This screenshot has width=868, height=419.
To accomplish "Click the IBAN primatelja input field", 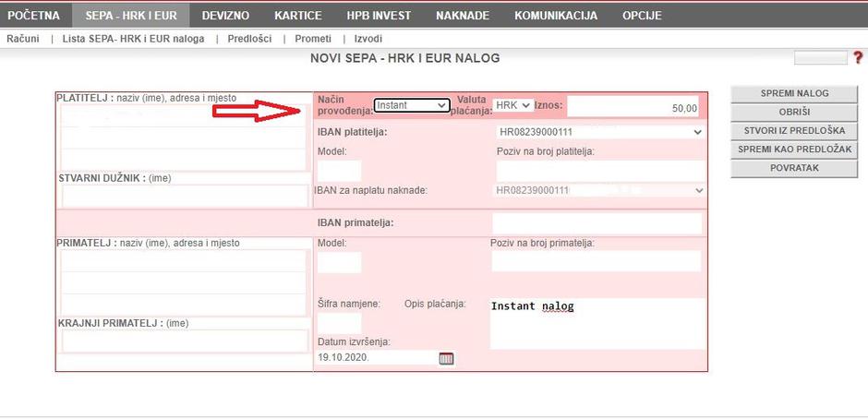I will (x=597, y=223).
